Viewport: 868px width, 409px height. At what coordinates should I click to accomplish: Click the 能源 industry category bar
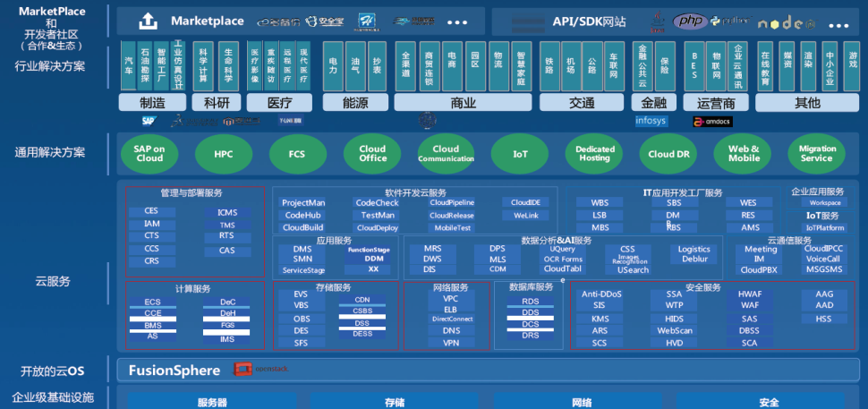tap(354, 102)
